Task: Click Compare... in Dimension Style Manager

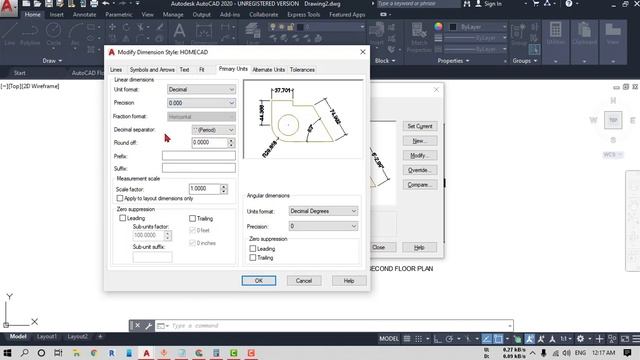Action: 420,185
